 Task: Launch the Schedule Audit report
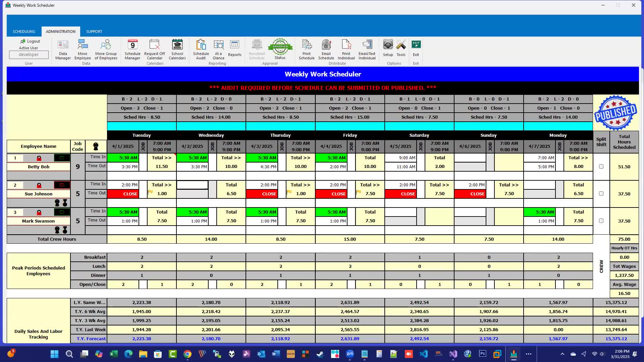[201, 50]
